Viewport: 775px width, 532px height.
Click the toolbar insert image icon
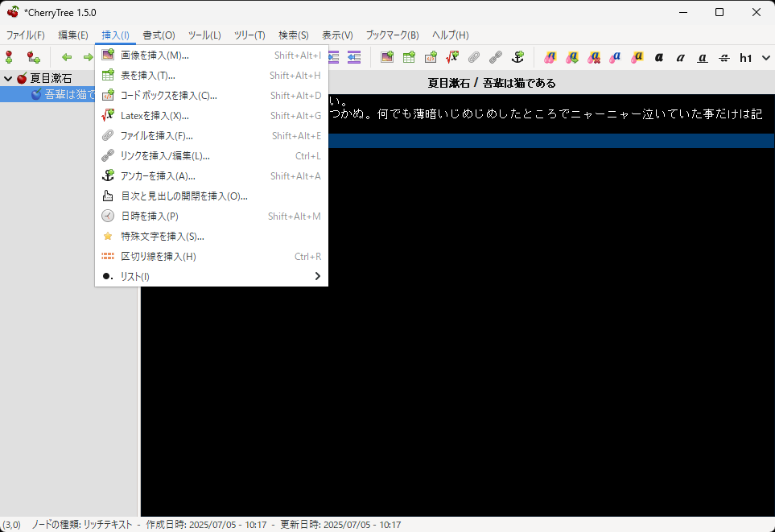tap(387, 57)
